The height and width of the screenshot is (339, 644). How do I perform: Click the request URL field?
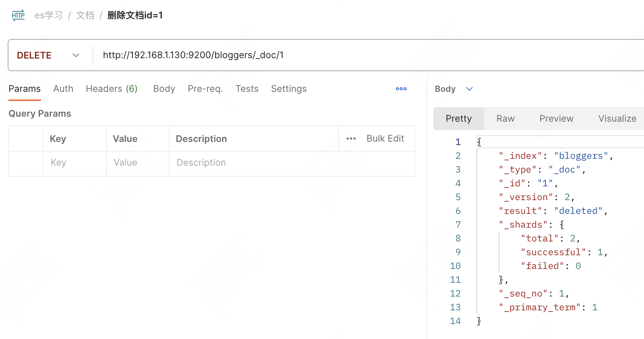(368, 55)
